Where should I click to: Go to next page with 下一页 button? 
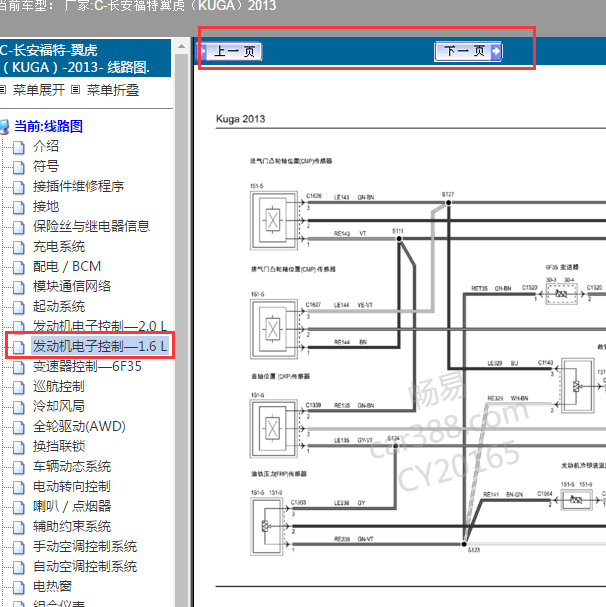468,51
